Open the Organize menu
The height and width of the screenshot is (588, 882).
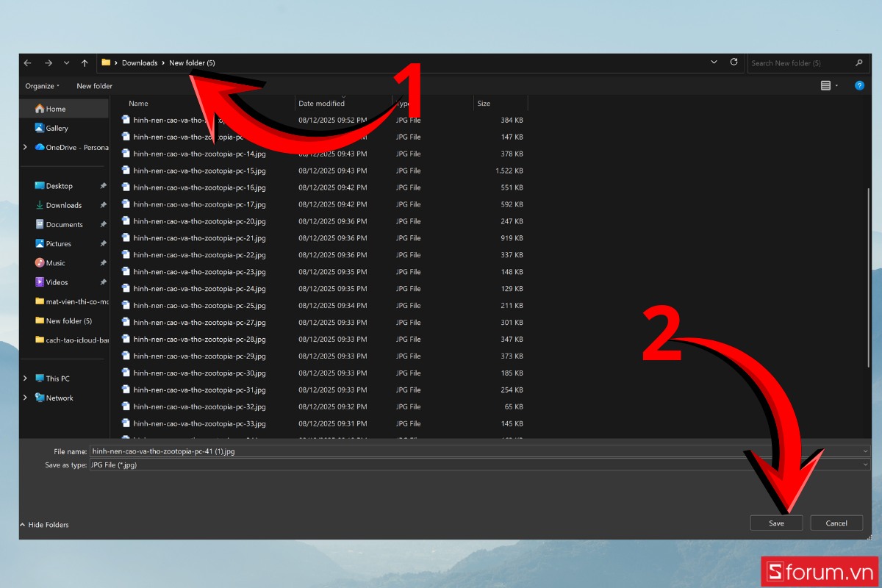pyautogui.click(x=42, y=86)
